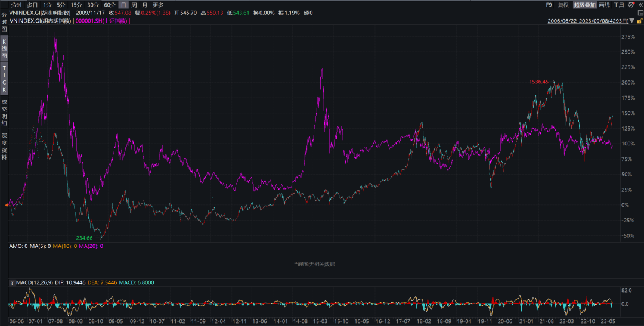644x326 pixels.
Task: Click the orange MA(10): 0 label
Action: coord(65,246)
